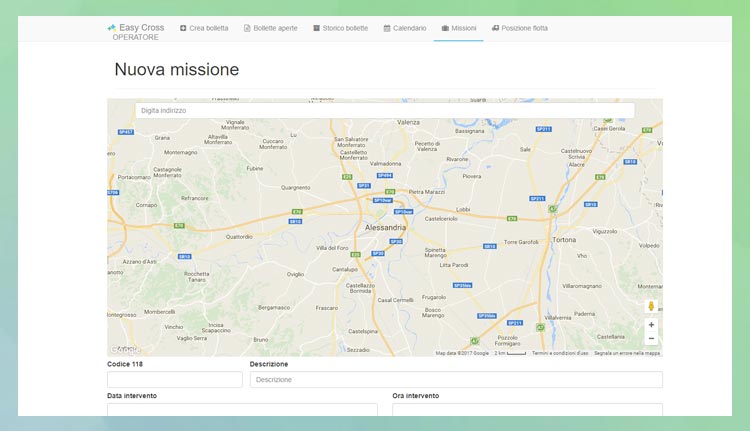
Task: Click Quargnento label on map
Action: pos(296,188)
